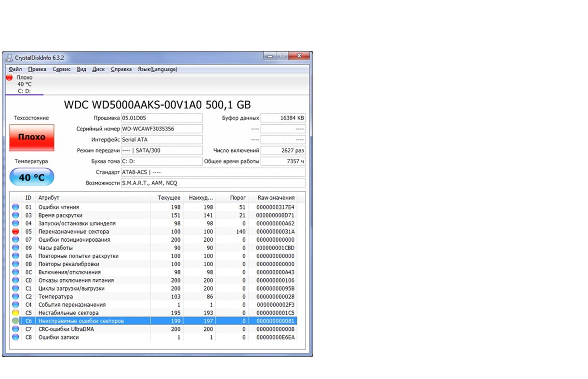The width and height of the screenshot is (588, 379).
Task: Click the ID column header
Action: (x=29, y=198)
